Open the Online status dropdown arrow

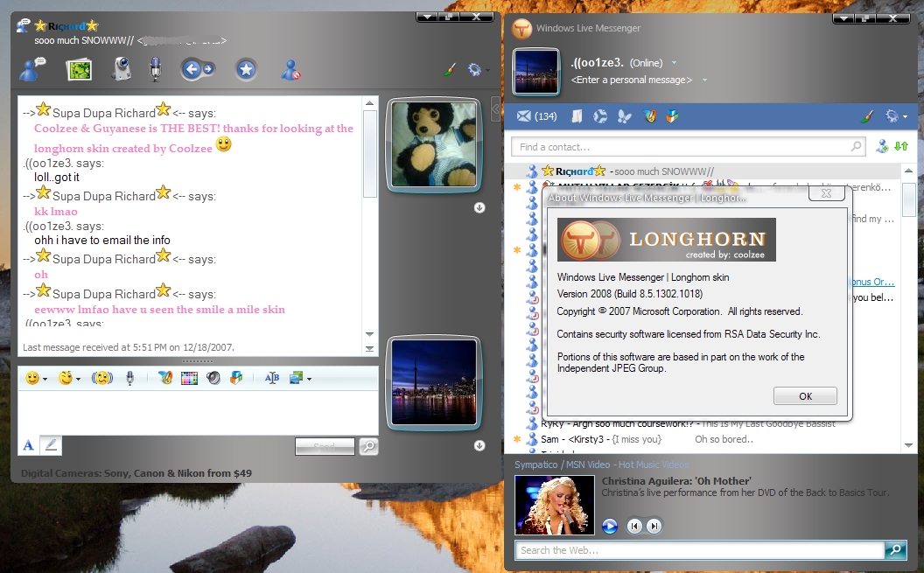pos(674,62)
